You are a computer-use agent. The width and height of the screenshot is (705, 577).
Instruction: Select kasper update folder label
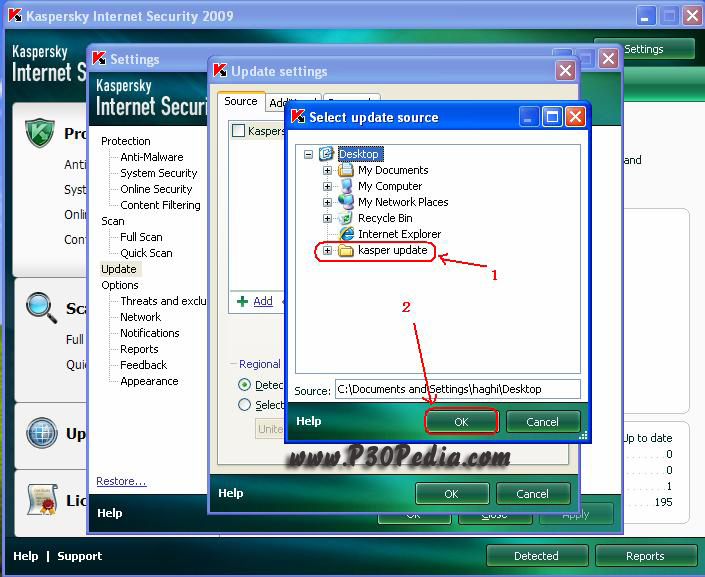(393, 250)
